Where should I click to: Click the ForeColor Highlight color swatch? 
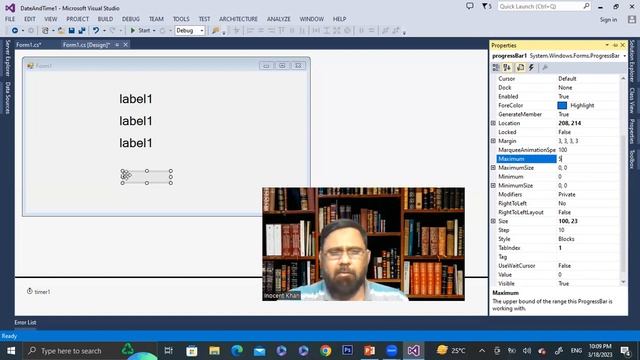tap(562, 105)
